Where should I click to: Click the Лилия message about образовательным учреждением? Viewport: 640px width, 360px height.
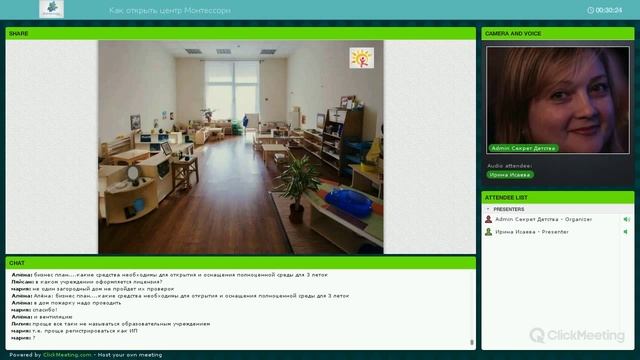tap(111, 324)
